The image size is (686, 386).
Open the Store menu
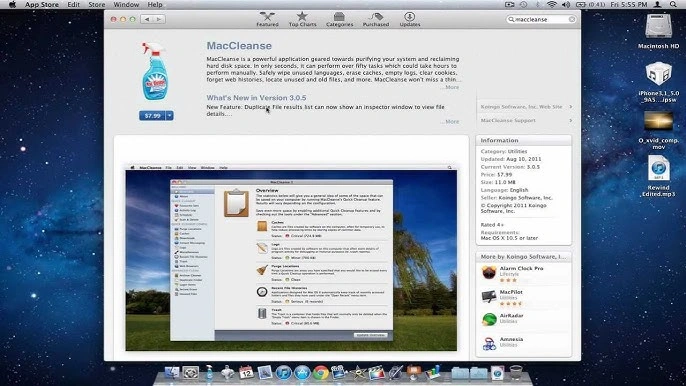click(x=97, y=4)
